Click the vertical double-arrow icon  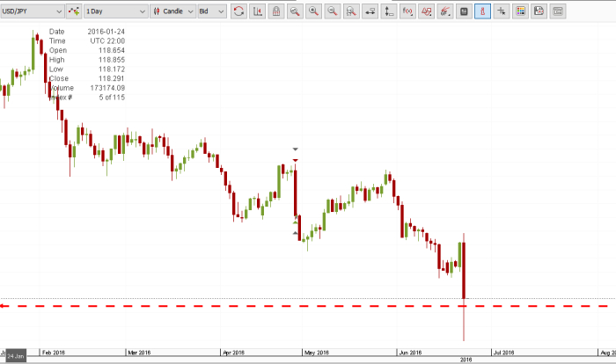point(389,11)
